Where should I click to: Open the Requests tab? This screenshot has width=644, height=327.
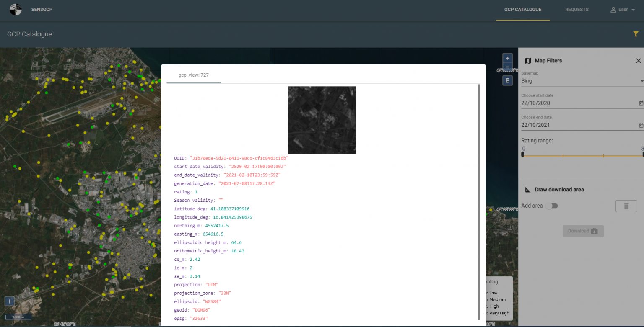576,10
